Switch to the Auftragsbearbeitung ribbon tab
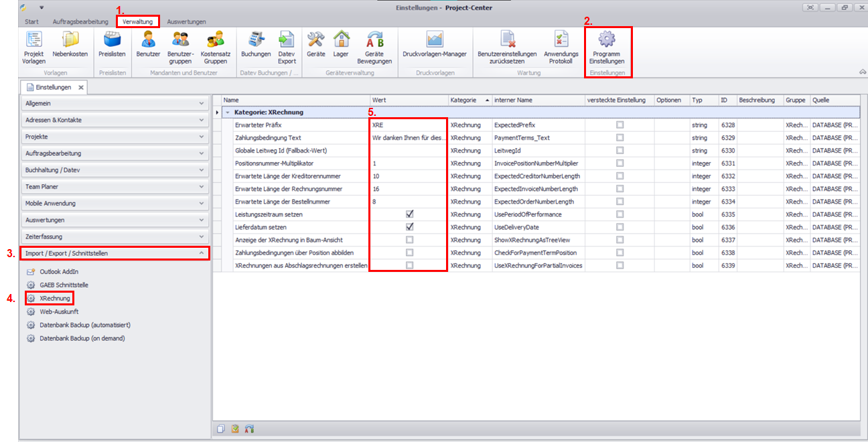Screen dimensions: 868x442 coord(80,21)
